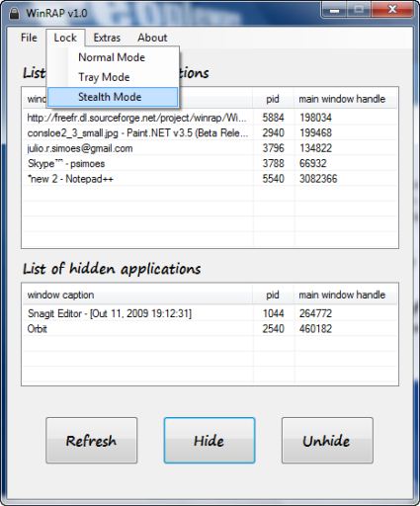The width and height of the screenshot is (420, 506).
Task: Click hidden list pid 1044
Action: (x=273, y=313)
